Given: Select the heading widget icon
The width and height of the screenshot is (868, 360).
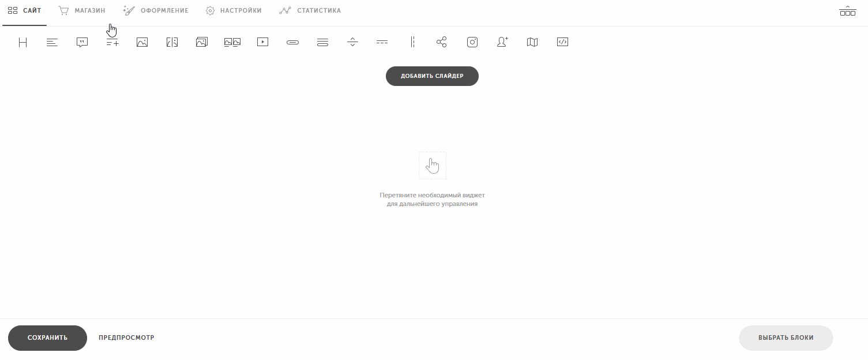Looking at the screenshot, I should pos(22,42).
